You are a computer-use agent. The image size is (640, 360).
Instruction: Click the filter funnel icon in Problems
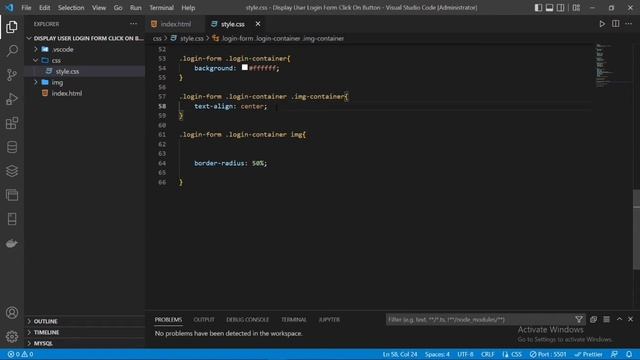579,320
